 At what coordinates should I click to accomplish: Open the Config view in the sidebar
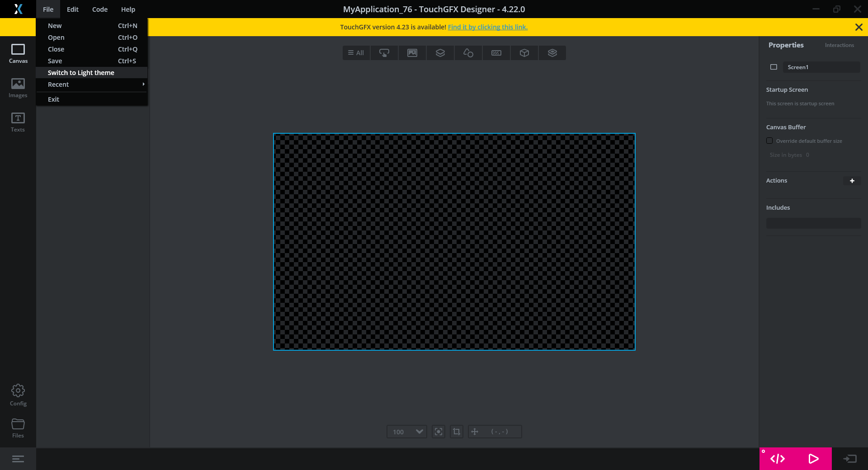18,395
